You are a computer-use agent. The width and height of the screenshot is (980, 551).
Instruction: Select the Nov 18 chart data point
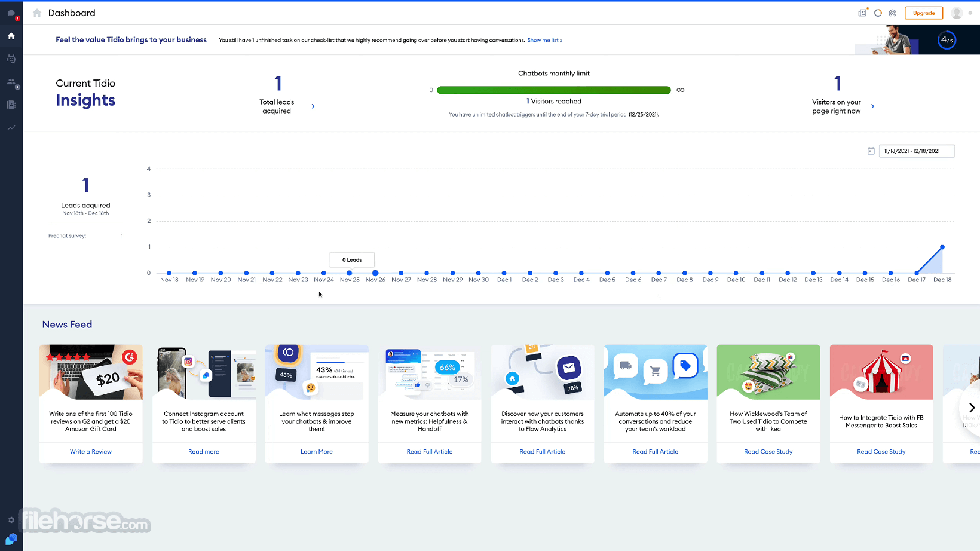coord(169,273)
